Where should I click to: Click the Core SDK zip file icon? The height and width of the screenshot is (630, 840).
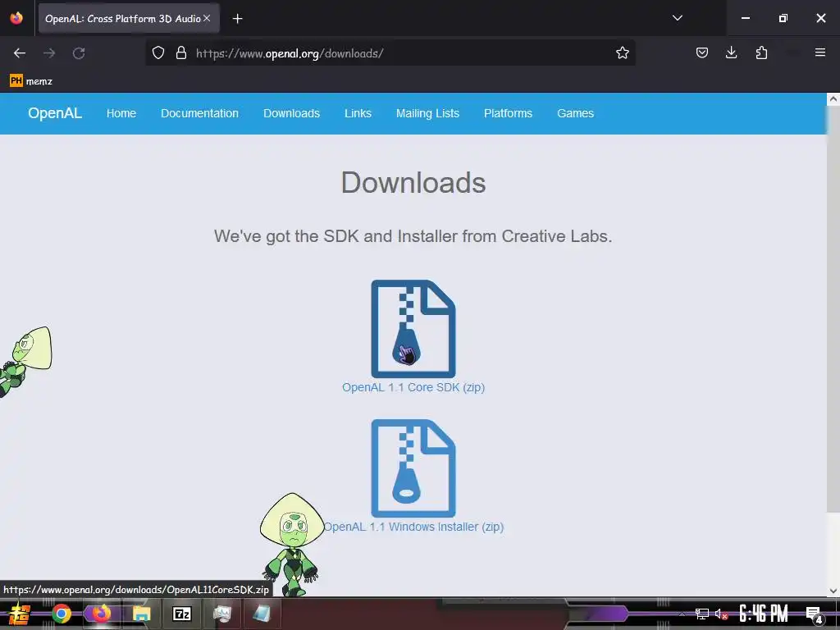413,329
